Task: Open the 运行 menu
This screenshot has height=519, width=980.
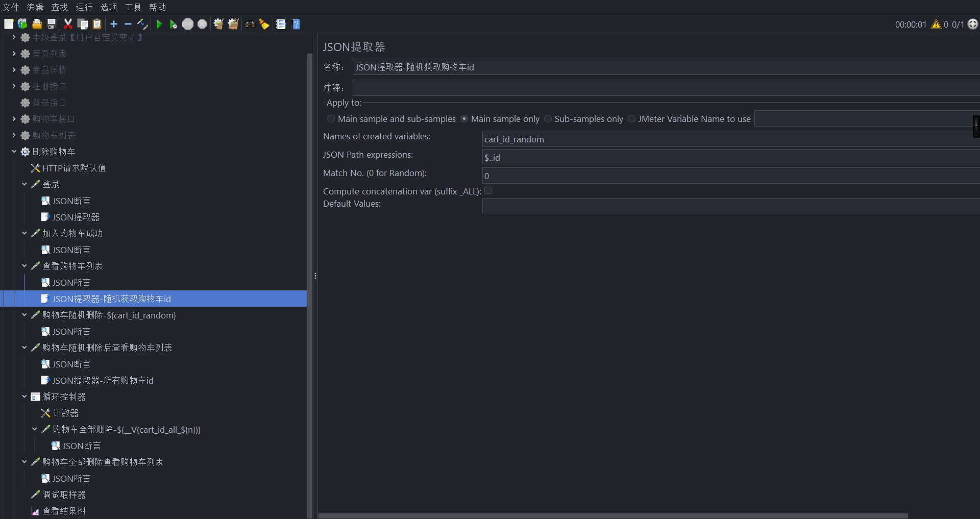Action: coord(84,7)
